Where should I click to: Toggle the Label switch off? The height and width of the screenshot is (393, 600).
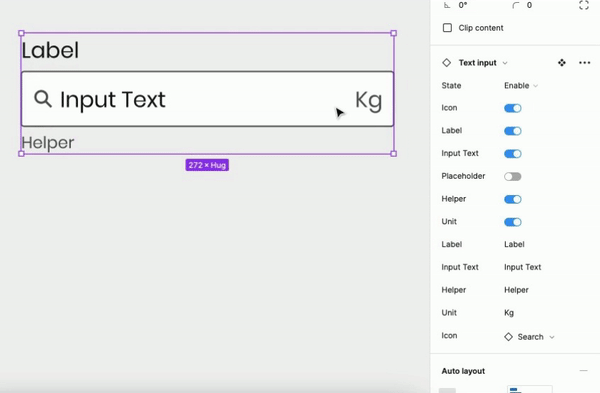pyautogui.click(x=512, y=131)
